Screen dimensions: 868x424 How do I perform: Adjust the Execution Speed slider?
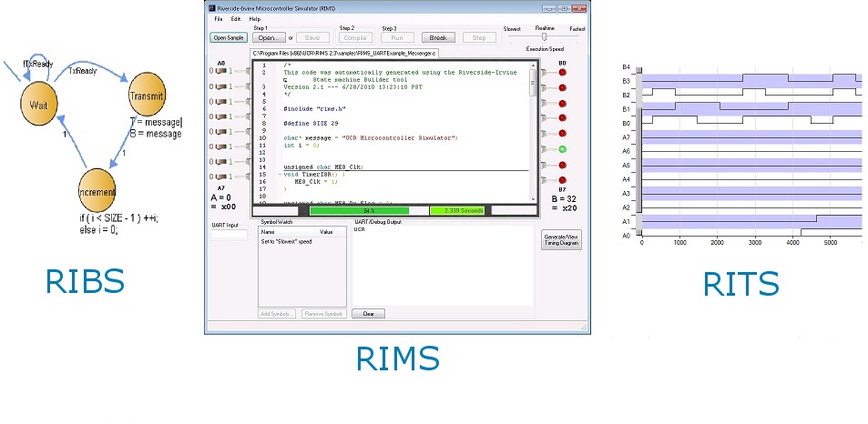tap(545, 37)
